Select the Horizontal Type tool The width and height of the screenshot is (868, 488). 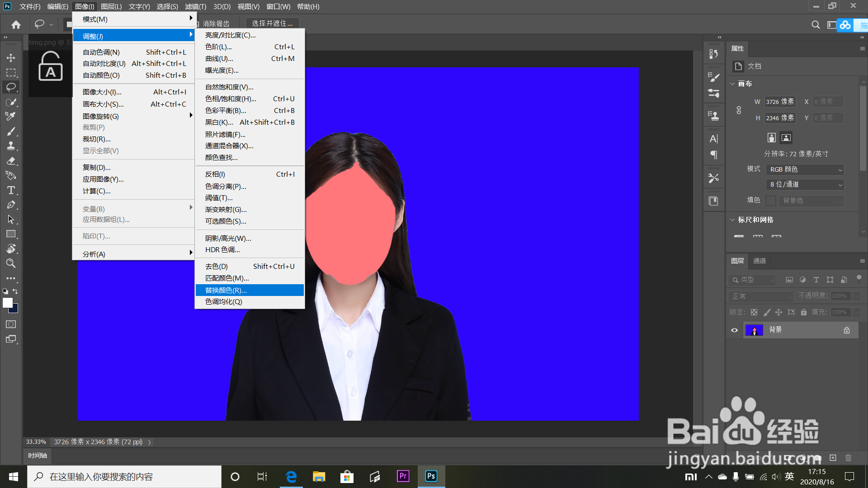tap(11, 190)
